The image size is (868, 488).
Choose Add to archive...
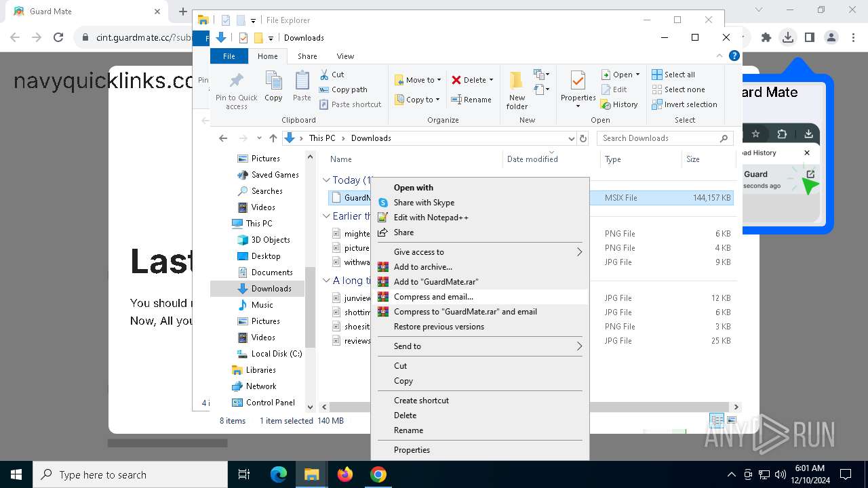pos(480,267)
